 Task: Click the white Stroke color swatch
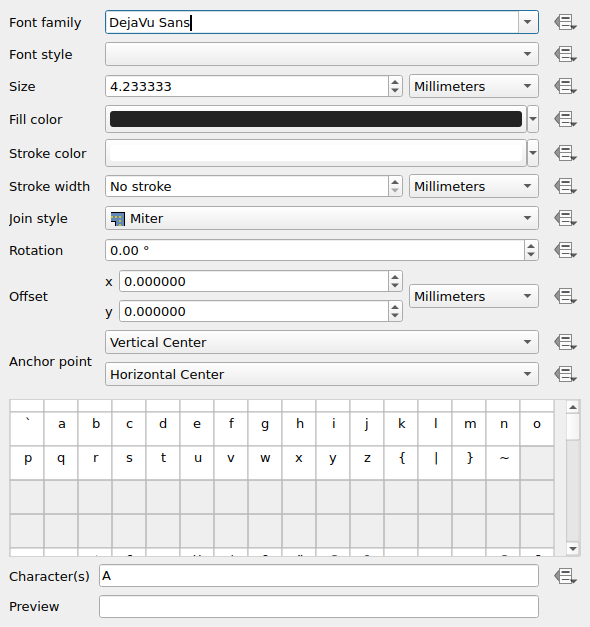(316, 153)
